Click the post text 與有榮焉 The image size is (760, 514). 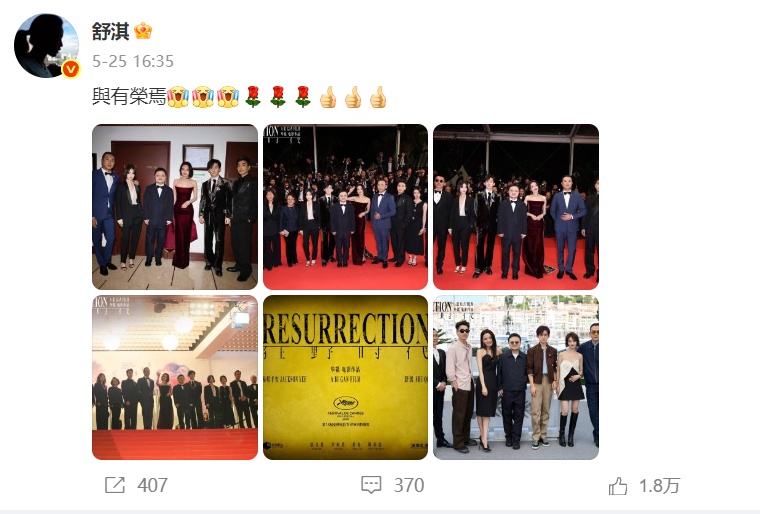coord(129,96)
